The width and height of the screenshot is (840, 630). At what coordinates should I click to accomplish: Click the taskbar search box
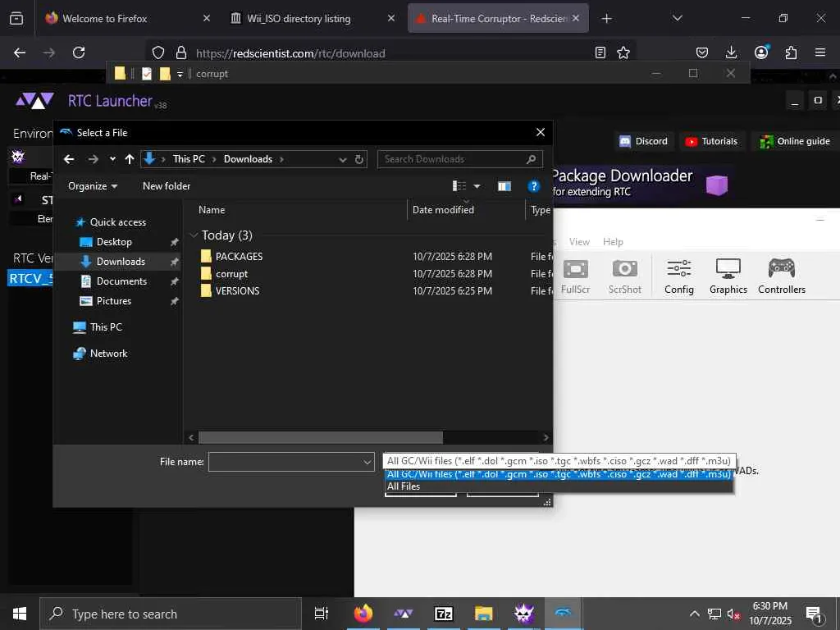click(171, 614)
